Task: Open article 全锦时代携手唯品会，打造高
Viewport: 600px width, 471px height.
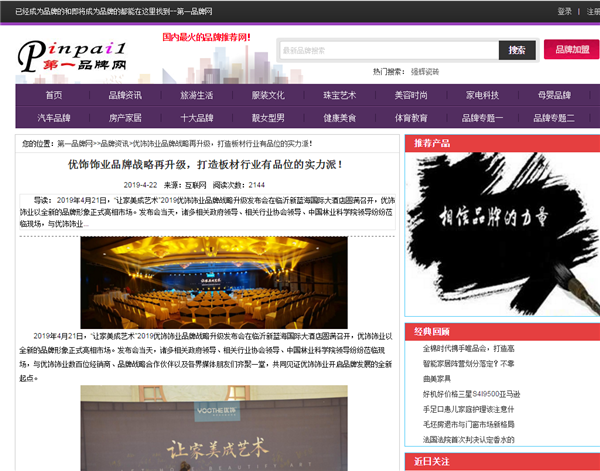Action: click(x=468, y=349)
